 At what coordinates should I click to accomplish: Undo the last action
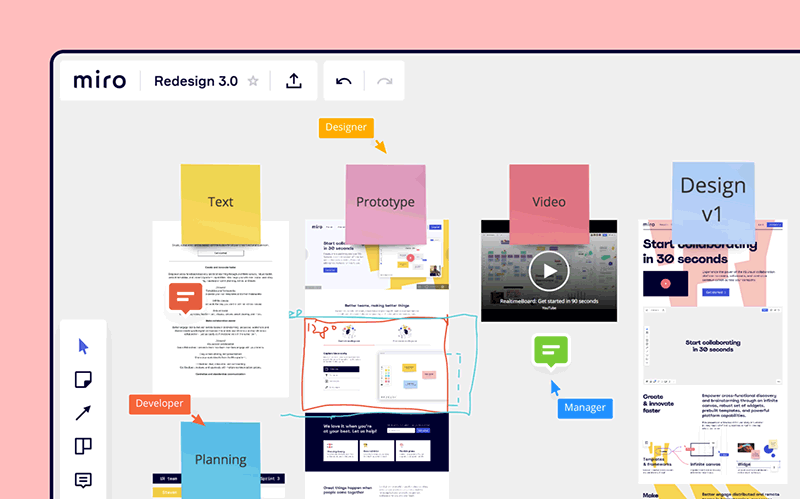coord(343,81)
